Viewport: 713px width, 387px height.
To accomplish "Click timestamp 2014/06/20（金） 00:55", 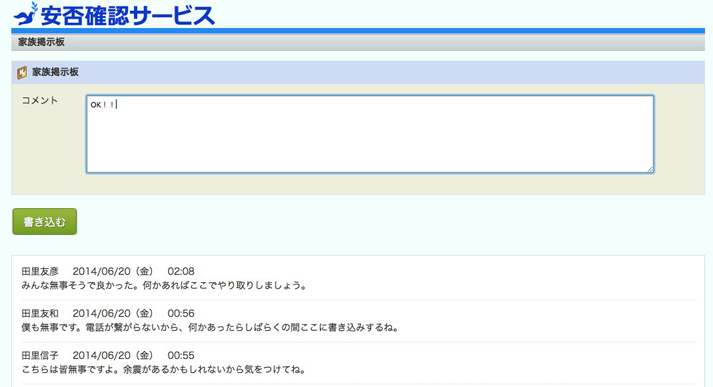I will [134, 355].
